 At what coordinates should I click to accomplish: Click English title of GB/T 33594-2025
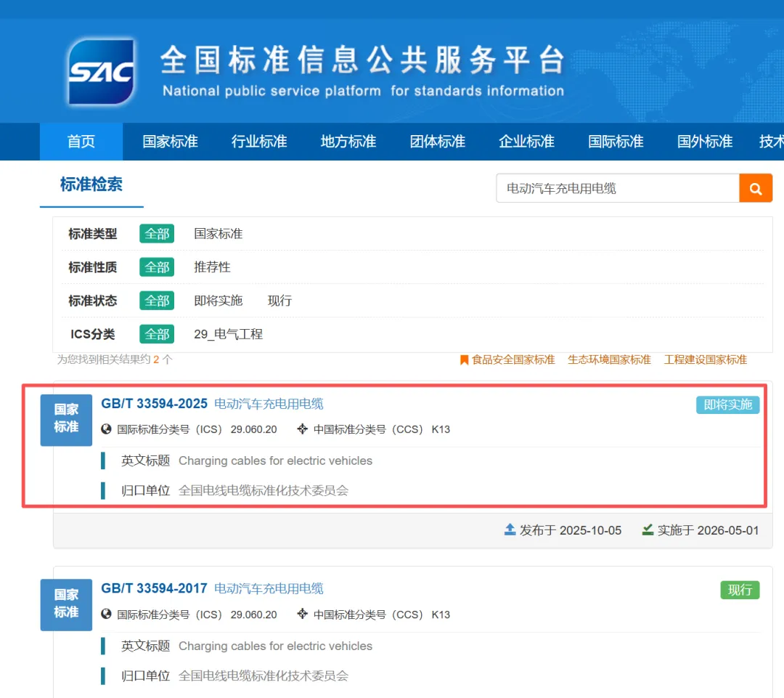click(x=276, y=460)
